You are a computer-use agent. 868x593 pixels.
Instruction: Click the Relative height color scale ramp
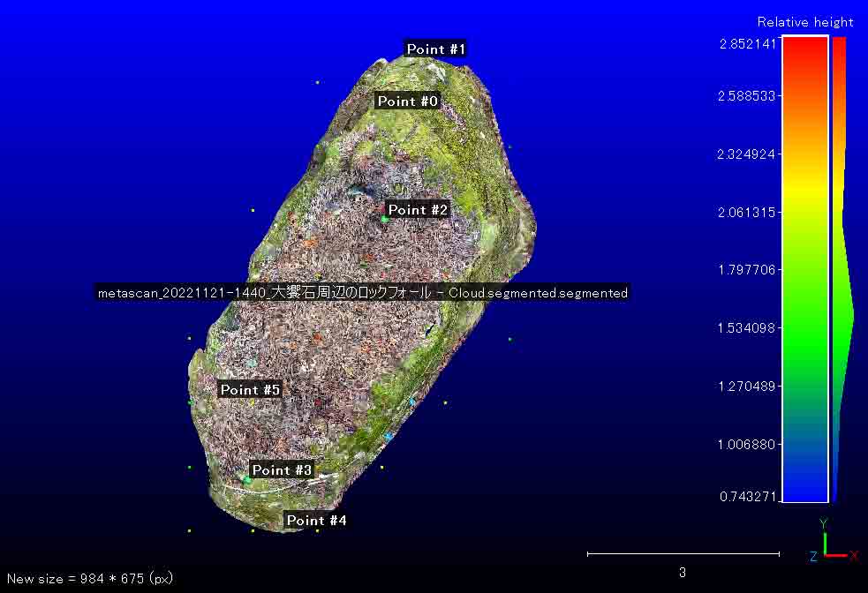[805, 269]
